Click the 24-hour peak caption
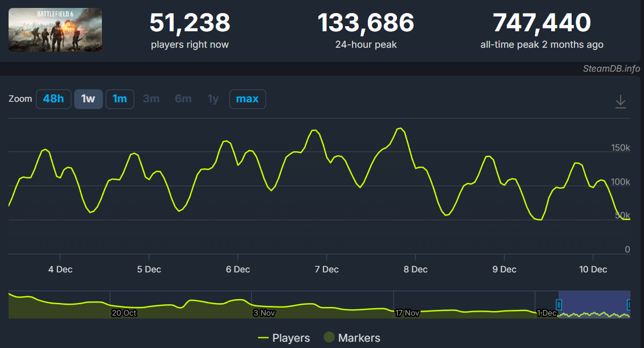Image resolution: width=644 pixels, height=348 pixels. click(x=366, y=45)
